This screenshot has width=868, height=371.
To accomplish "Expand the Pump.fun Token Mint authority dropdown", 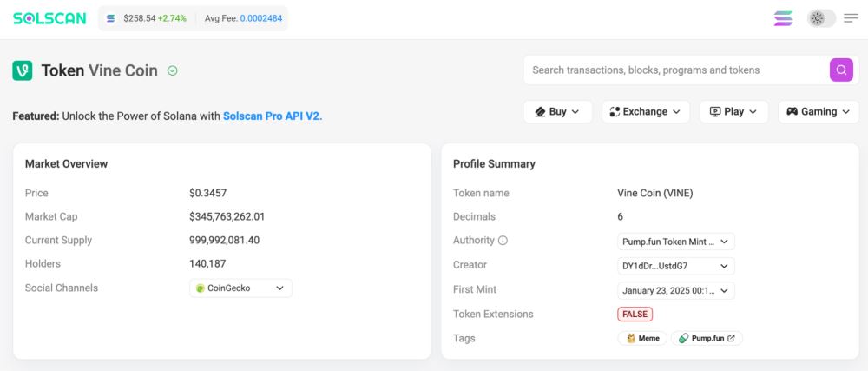I will click(676, 242).
